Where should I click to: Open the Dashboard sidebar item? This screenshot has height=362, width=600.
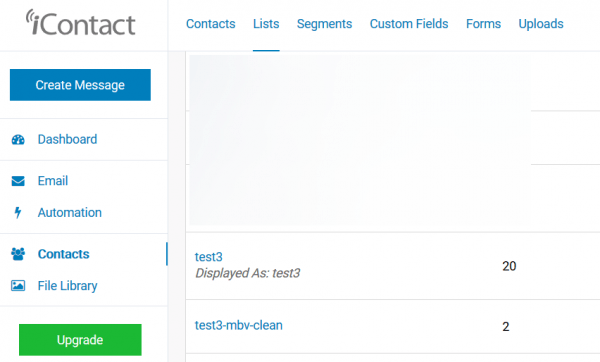(x=67, y=139)
